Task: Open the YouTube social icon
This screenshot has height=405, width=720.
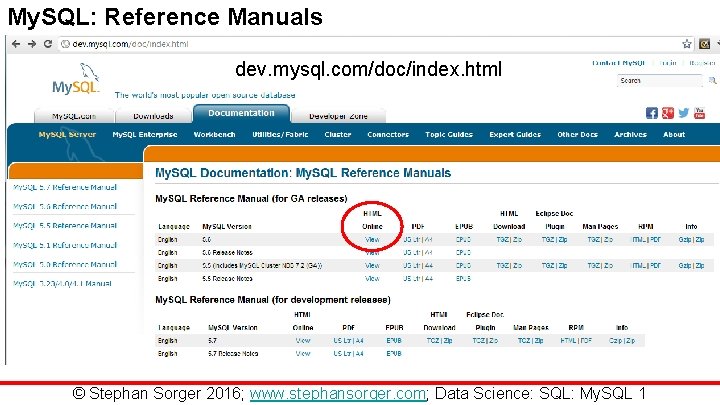Action: [x=699, y=113]
